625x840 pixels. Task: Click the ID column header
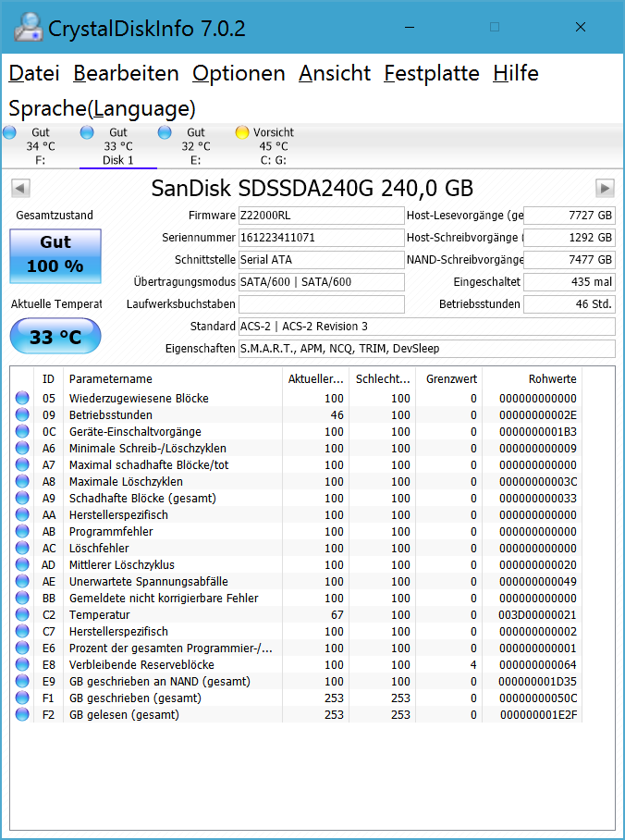[48, 378]
